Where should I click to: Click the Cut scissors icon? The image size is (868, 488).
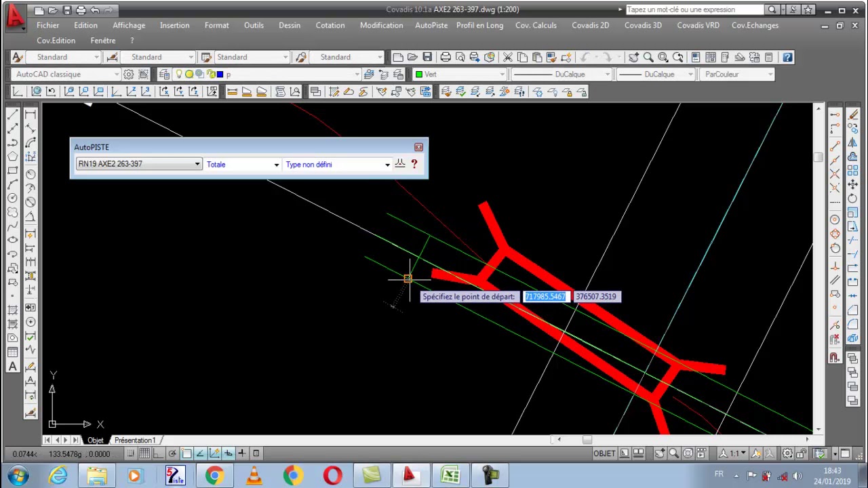pyautogui.click(x=507, y=57)
